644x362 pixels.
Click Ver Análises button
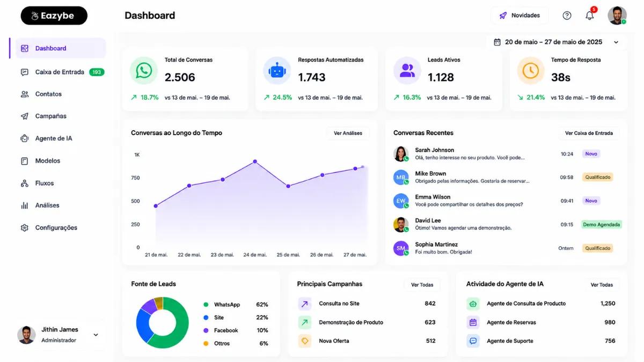pyautogui.click(x=348, y=133)
